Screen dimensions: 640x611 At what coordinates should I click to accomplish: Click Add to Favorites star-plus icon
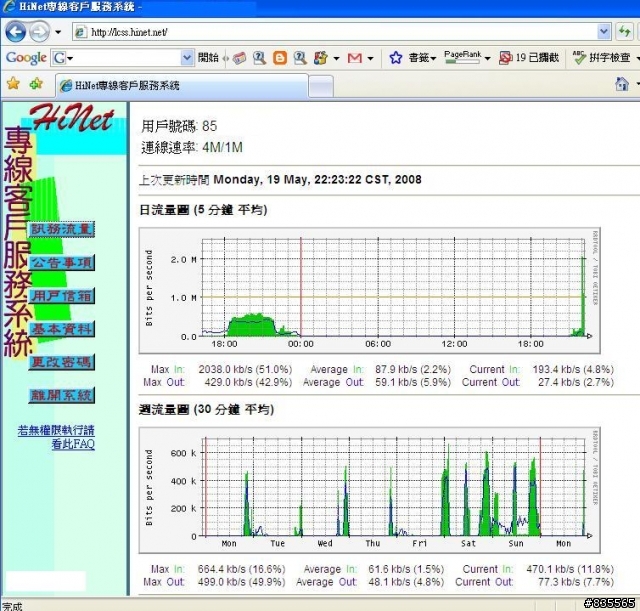tap(36, 84)
